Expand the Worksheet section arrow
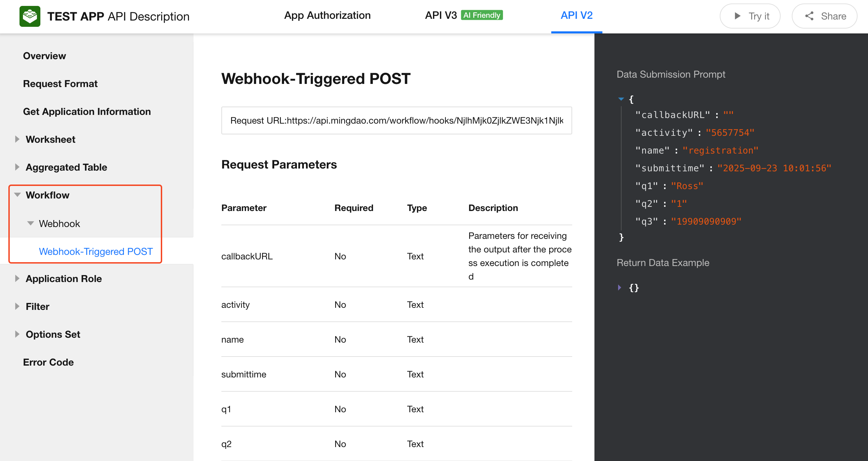This screenshot has width=868, height=461. 17,139
